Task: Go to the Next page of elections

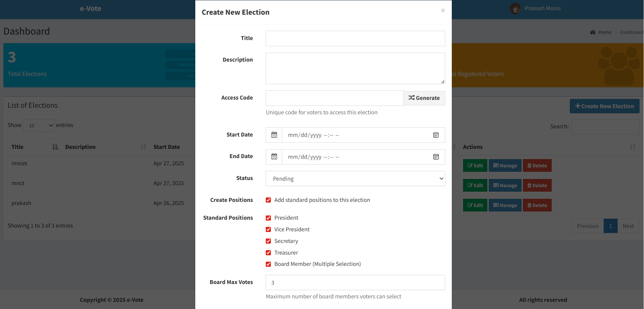Action: coord(628,226)
